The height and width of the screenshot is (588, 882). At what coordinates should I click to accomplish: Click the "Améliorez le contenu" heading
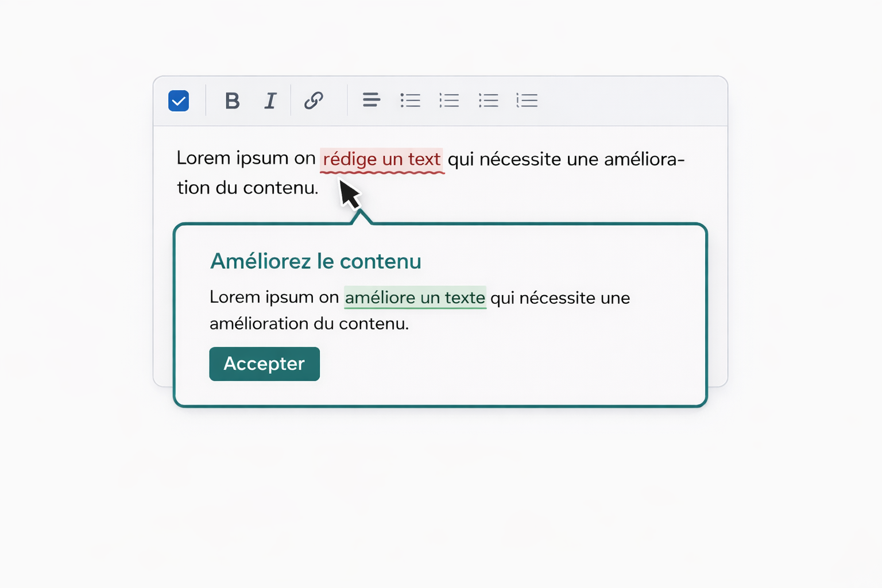tap(315, 261)
